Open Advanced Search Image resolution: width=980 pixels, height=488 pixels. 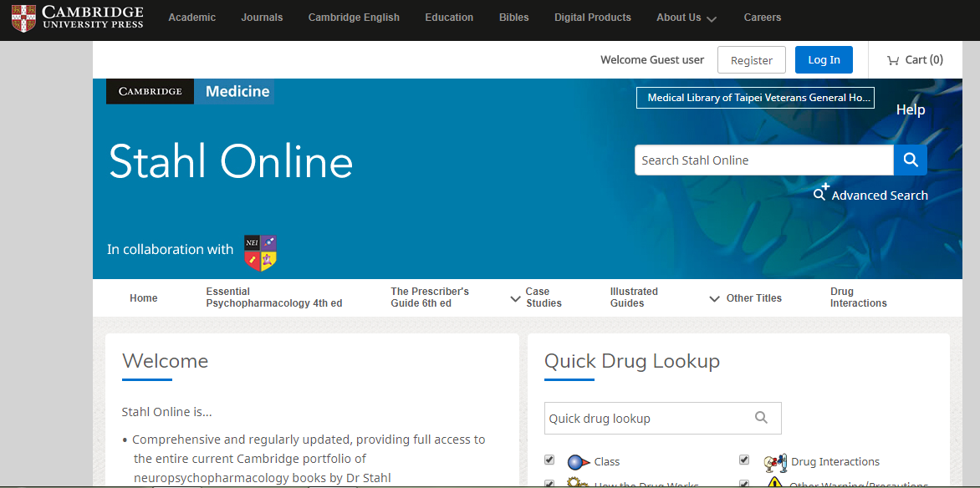tap(880, 196)
